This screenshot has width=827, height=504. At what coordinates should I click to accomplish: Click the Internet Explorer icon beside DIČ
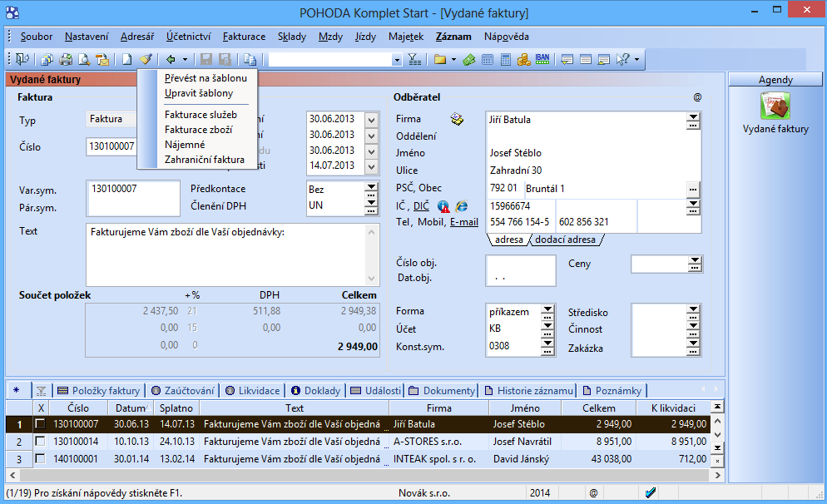point(462,206)
